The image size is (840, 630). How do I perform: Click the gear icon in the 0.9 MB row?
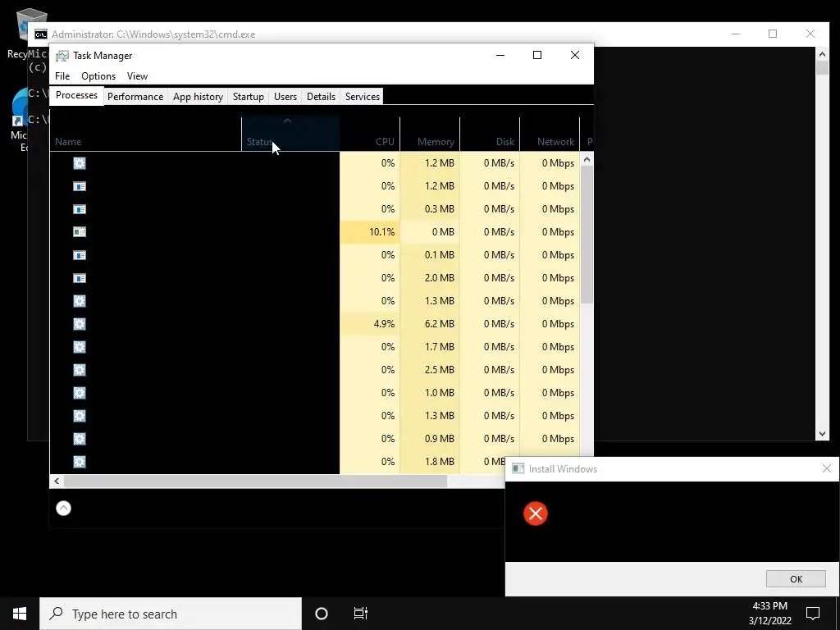point(80,439)
